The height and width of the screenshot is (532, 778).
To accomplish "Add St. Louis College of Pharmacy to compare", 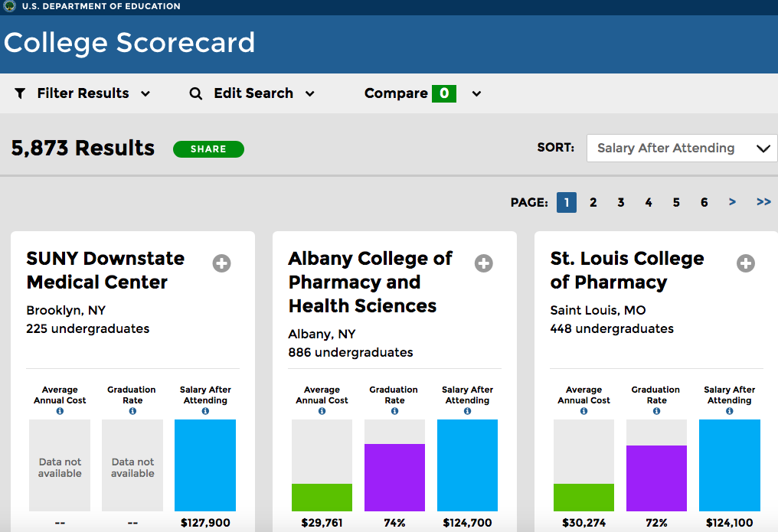I will tap(746, 263).
